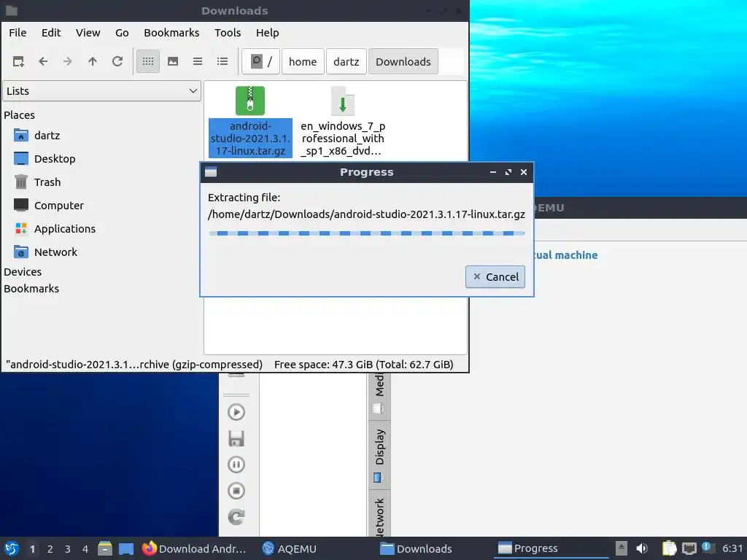The image size is (747, 560).
Task: Navigate to home in path bar
Action: click(x=303, y=61)
